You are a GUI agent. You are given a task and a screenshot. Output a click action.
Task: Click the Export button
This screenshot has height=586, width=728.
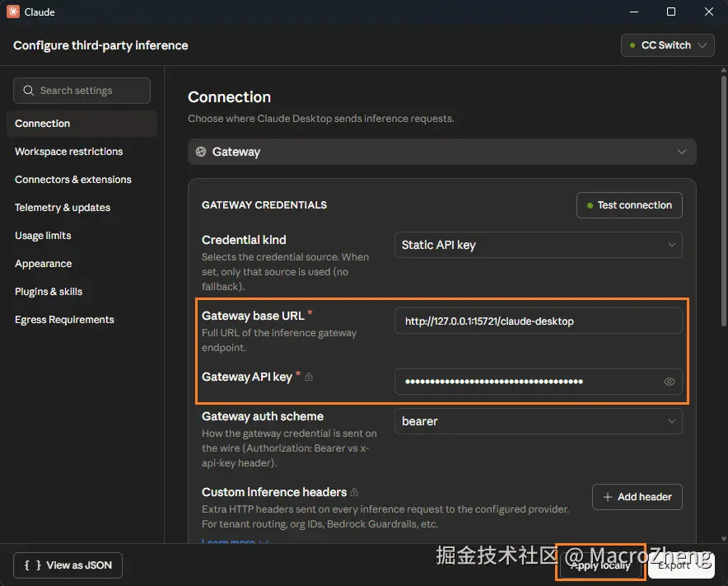click(681, 565)
